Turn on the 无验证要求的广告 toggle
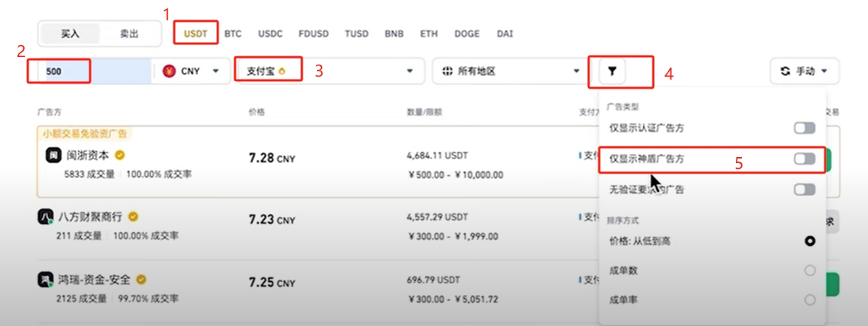The image size is (868, 326). coord(804,189)
